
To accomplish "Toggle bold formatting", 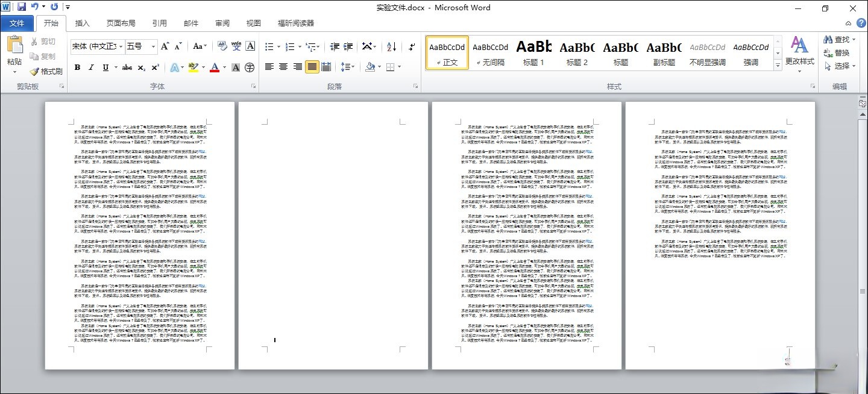I will coord(77,67).
